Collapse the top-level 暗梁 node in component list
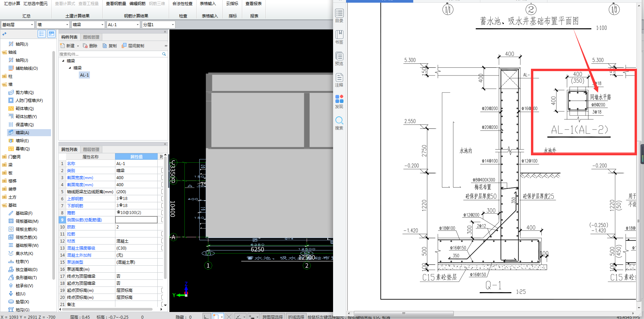This screenshot has width=644, height=319. click(x=63, y=61)
